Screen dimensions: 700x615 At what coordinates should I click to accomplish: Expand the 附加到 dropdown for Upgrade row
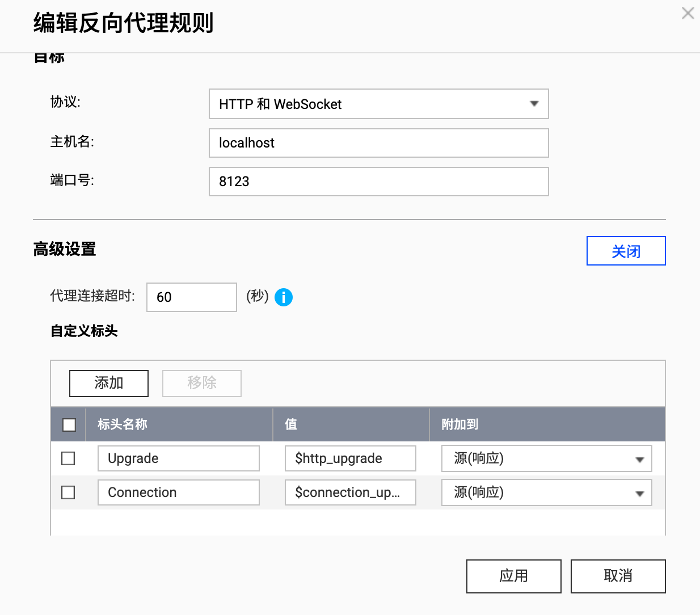point(546,458)
